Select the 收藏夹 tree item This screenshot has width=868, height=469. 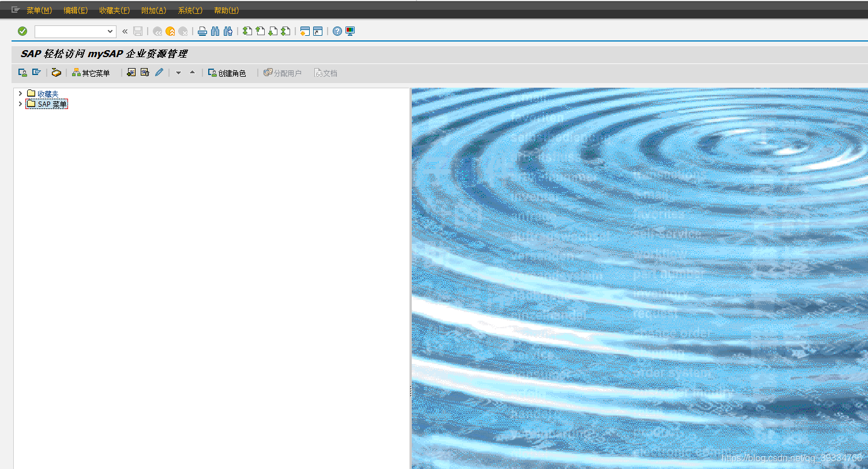[48, 93]
